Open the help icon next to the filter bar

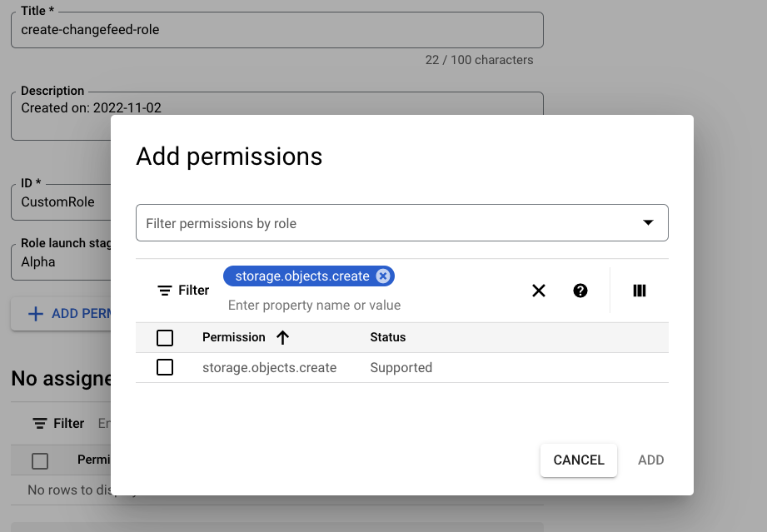(x=580, y=291)
